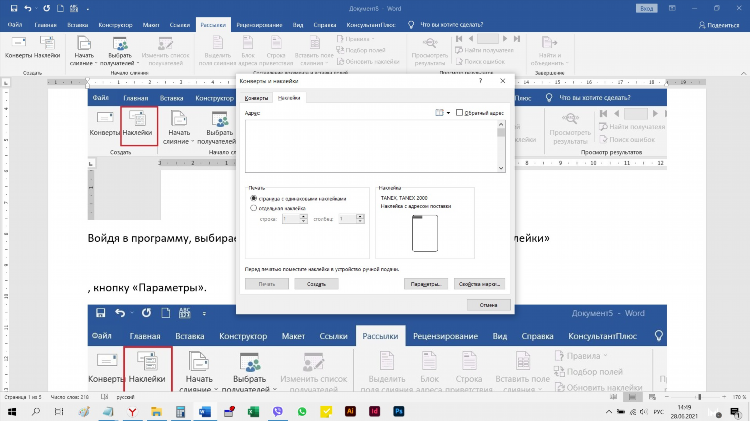The height and width of the screenshot is (421, 750).
Task: Click the help question mark in dialog
Action: (x=480, y=81)
